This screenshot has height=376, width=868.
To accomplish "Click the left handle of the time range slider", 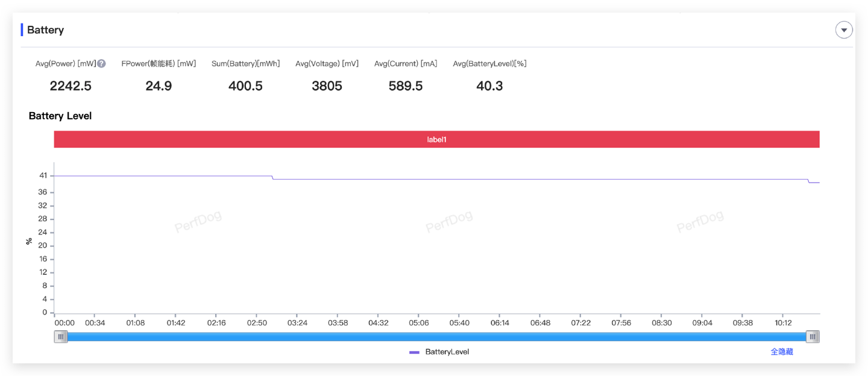I will coord(61,337).
